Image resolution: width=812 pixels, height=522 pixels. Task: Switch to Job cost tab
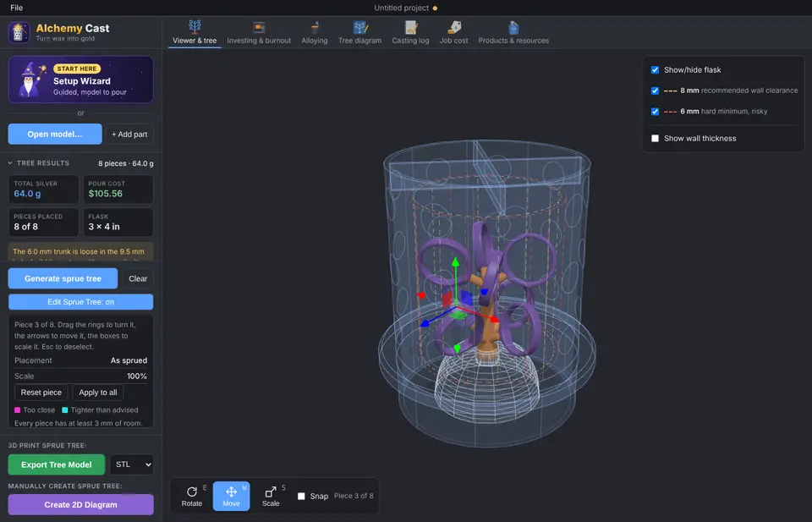[x=453, y=32]
